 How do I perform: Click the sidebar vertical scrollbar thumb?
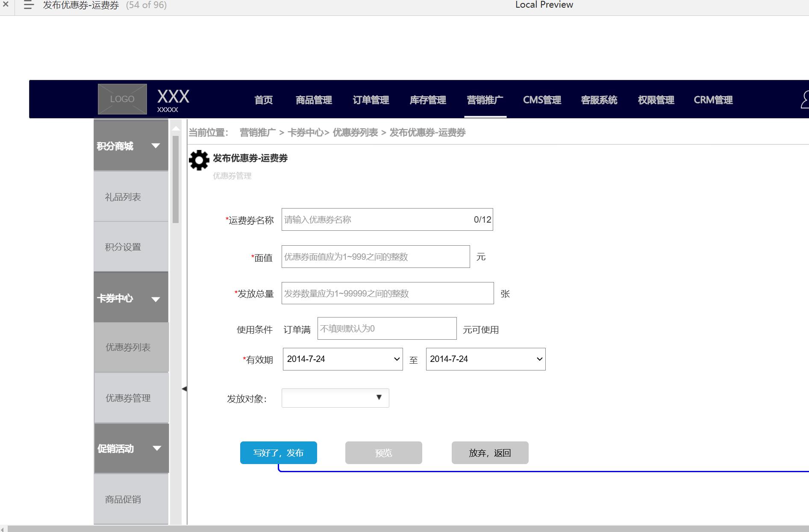tap(176, 179)
